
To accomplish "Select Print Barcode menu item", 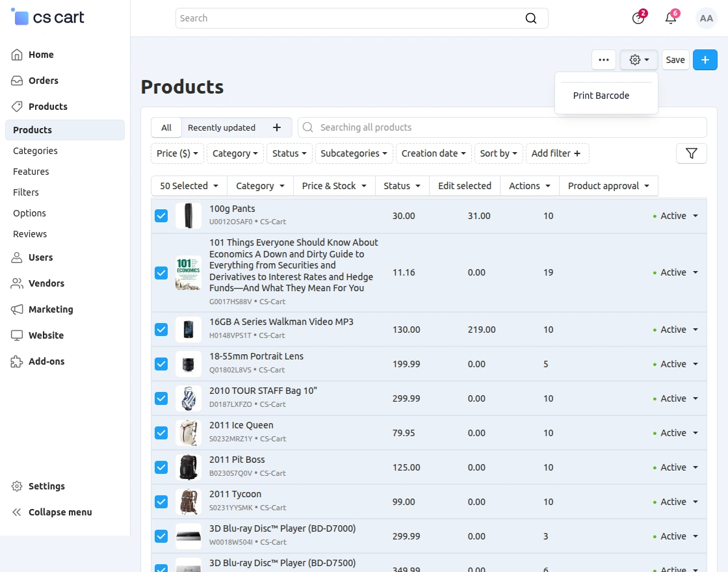I will click(x=601, y=96).
